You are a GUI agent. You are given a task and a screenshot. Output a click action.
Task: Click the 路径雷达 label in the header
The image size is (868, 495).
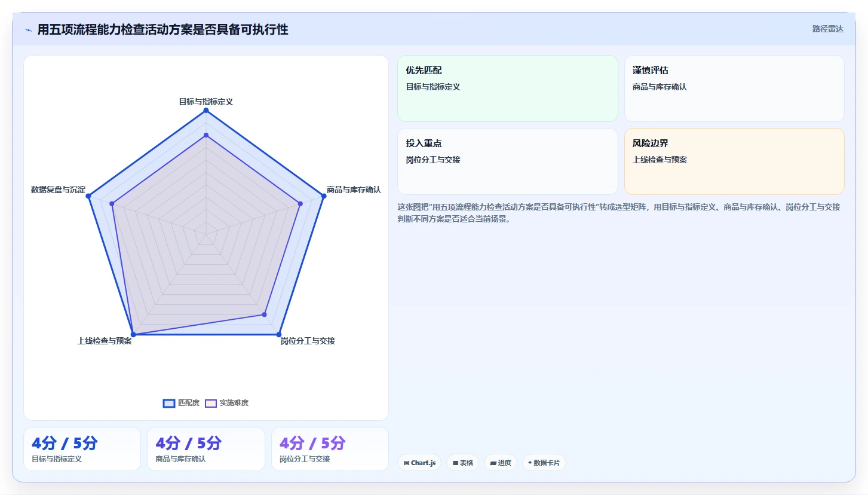coord(827,29)
